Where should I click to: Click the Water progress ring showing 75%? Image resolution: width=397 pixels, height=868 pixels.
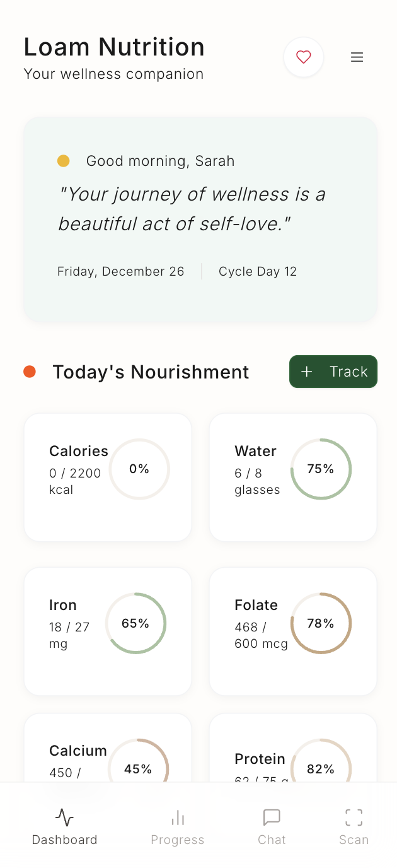(321, 469)
